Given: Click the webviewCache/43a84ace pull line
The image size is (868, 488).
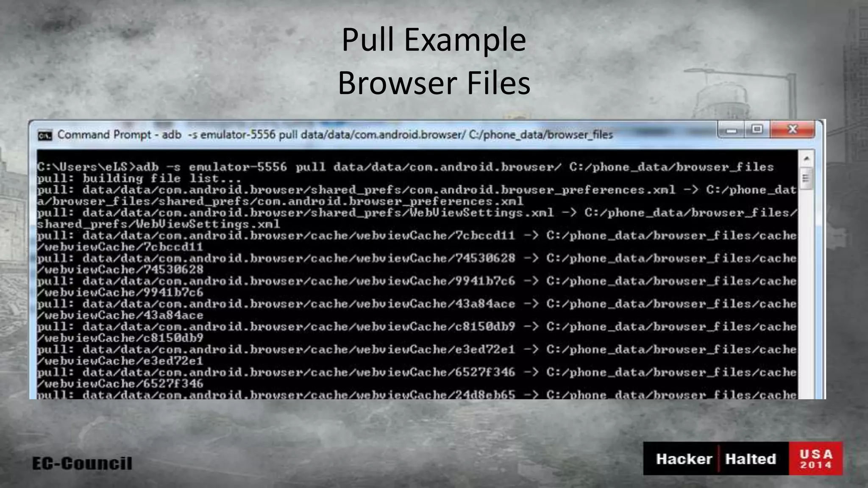Looking at the screenshot, I should [x=417, y=310].
